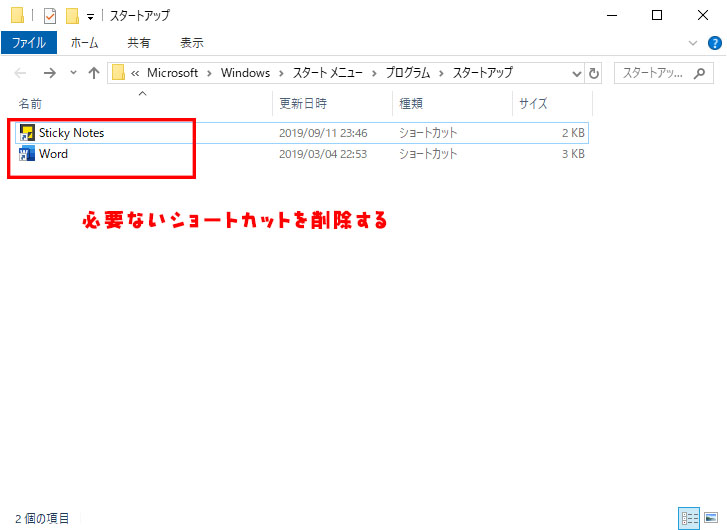
Task: Minimize the スタートアップ window
Action: [612, 15]
